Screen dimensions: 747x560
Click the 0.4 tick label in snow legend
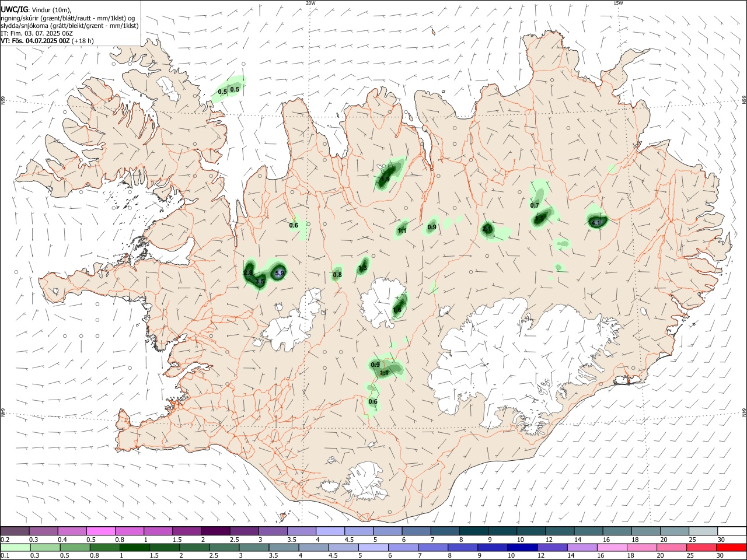[x=62, y=540]
